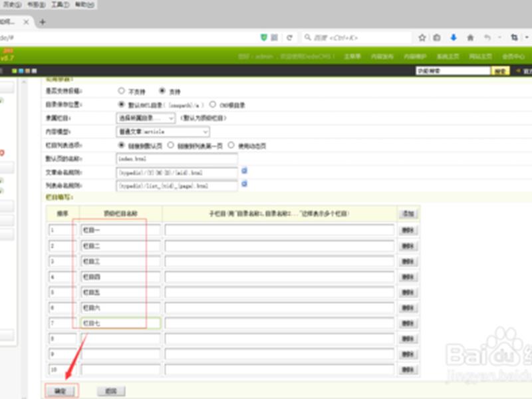Select the 支持 contribution radio
Viewport: 532px width, 399px height.
[162, 90]
